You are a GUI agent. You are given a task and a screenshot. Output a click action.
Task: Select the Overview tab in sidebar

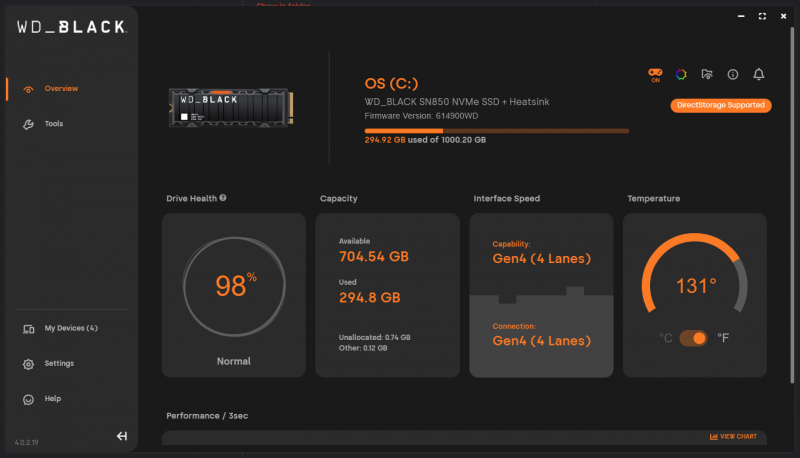(60, 89)
